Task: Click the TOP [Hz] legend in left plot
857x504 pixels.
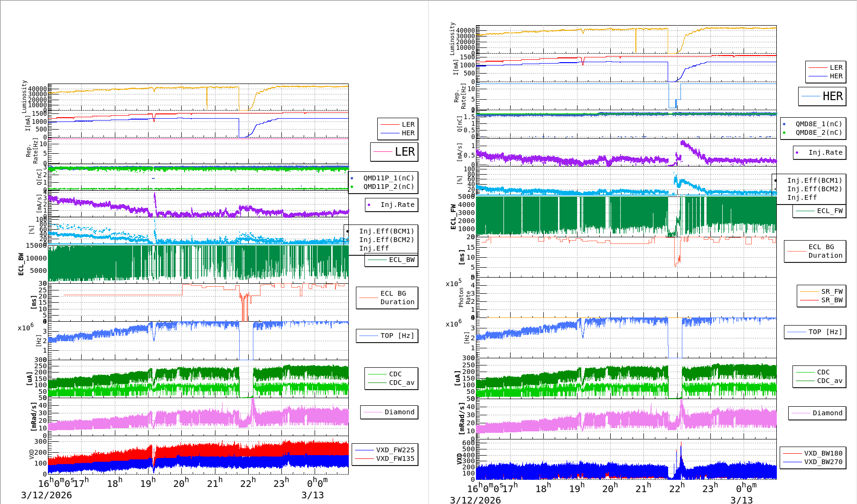Action: (397, 336)
